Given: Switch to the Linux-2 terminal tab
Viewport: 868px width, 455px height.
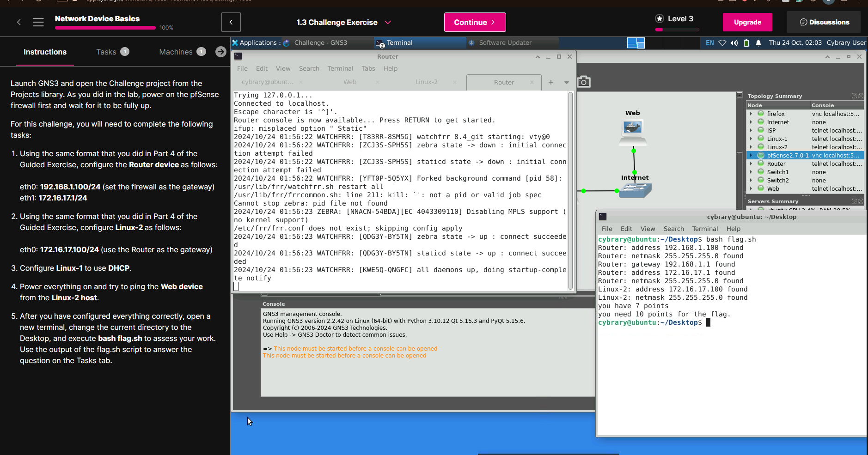Looking at the screenshot, I should (426, 82).
